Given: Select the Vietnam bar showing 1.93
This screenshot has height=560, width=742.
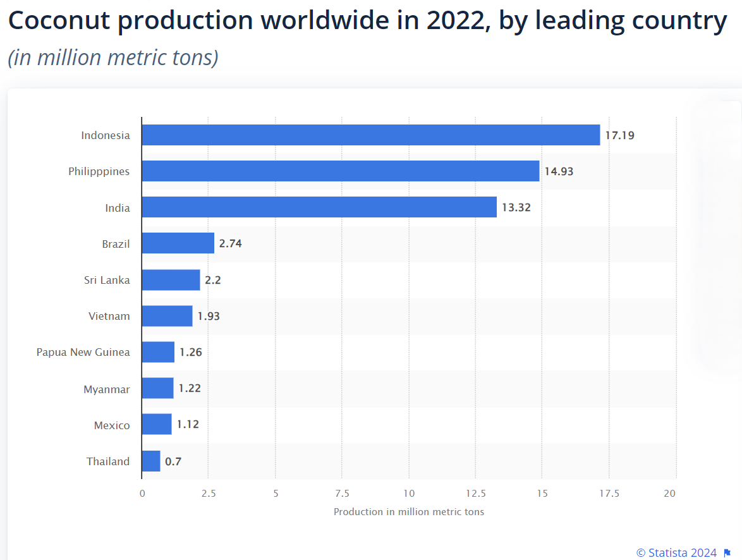Looking at the screenshot, I should click(x=167, y=316).
